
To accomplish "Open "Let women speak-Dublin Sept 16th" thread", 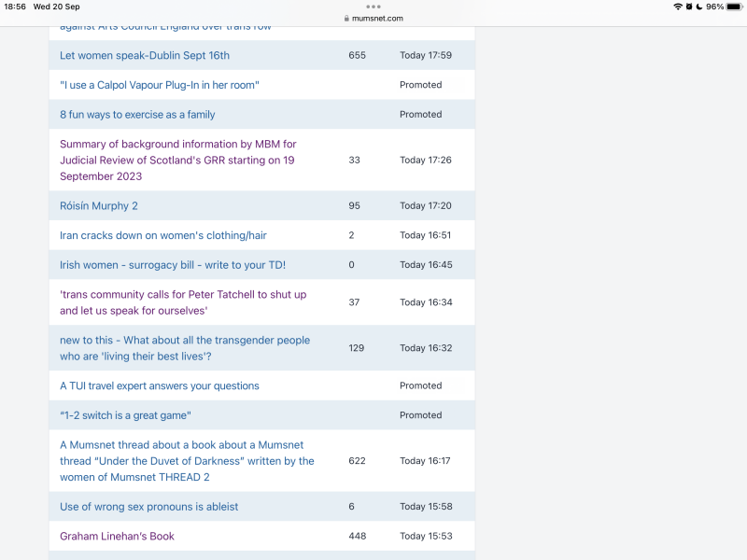I will (x=145, y=55).
